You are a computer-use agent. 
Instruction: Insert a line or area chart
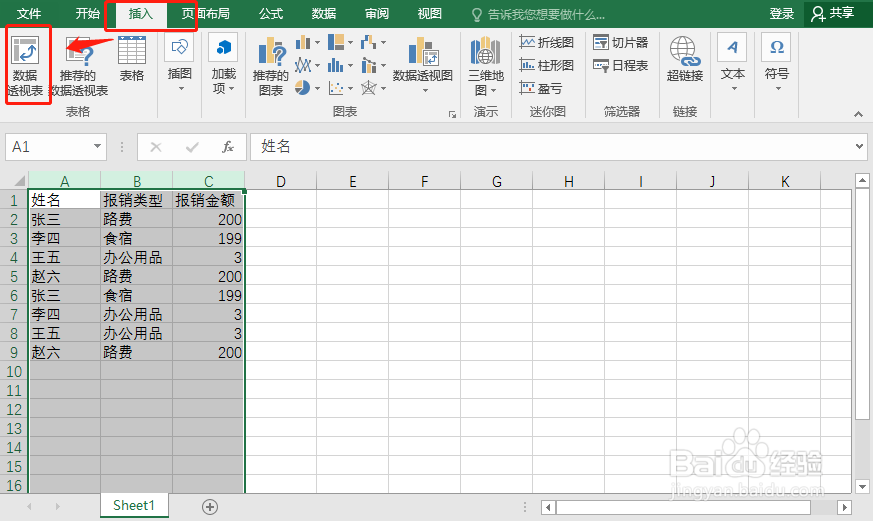[x=303, y=65]
